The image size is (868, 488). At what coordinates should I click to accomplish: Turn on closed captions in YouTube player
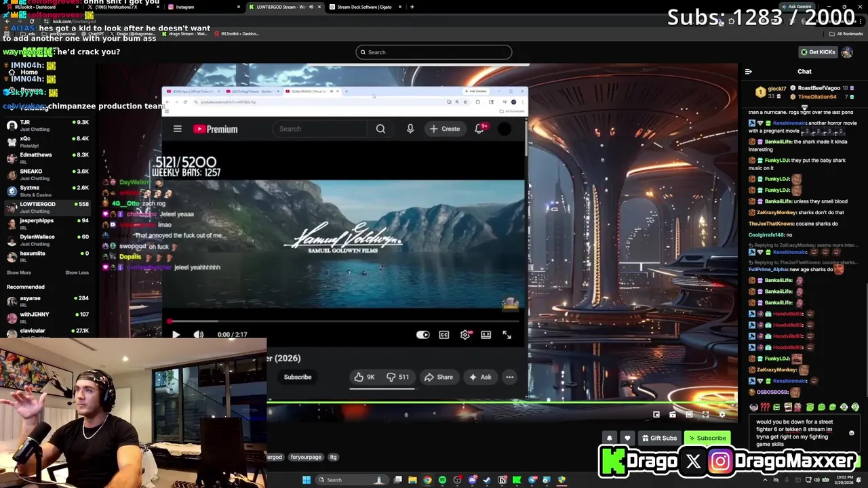tap(444, 334)
